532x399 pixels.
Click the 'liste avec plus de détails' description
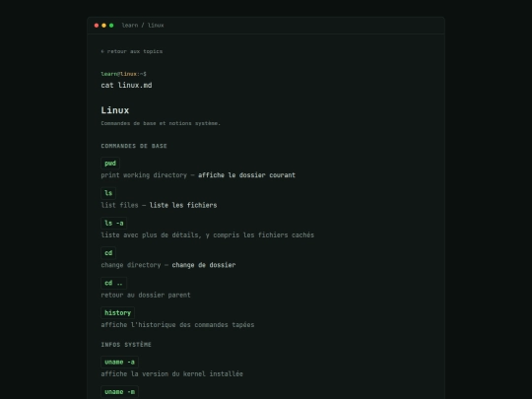(x=207, y=235)
